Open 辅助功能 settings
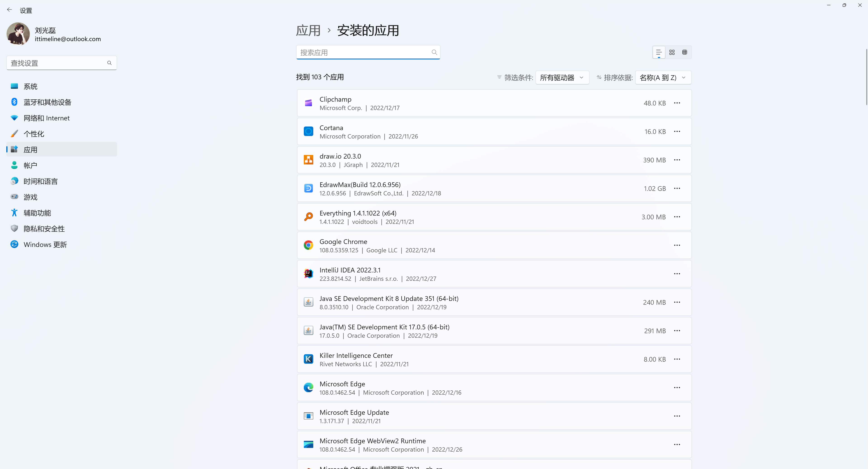This screenshot has height=469, width=868. [62, 213]
